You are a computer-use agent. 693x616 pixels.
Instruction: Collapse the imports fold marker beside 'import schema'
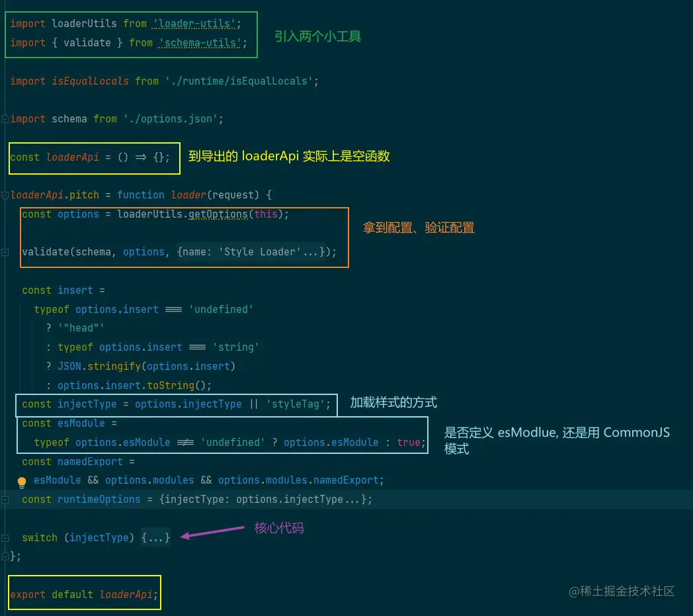coord(5,118)
